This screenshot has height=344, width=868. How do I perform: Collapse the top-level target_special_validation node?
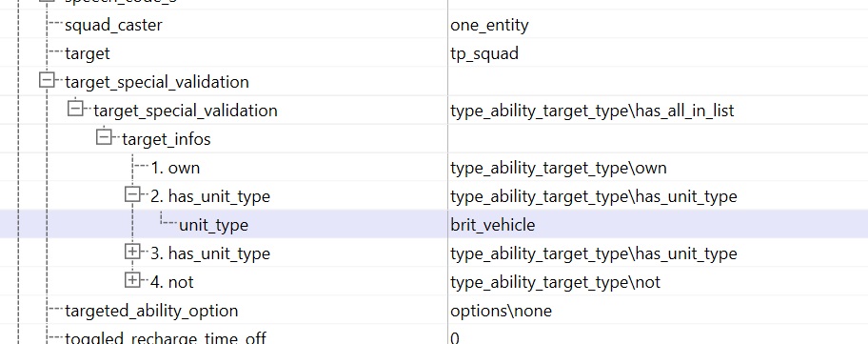point(47,81)
